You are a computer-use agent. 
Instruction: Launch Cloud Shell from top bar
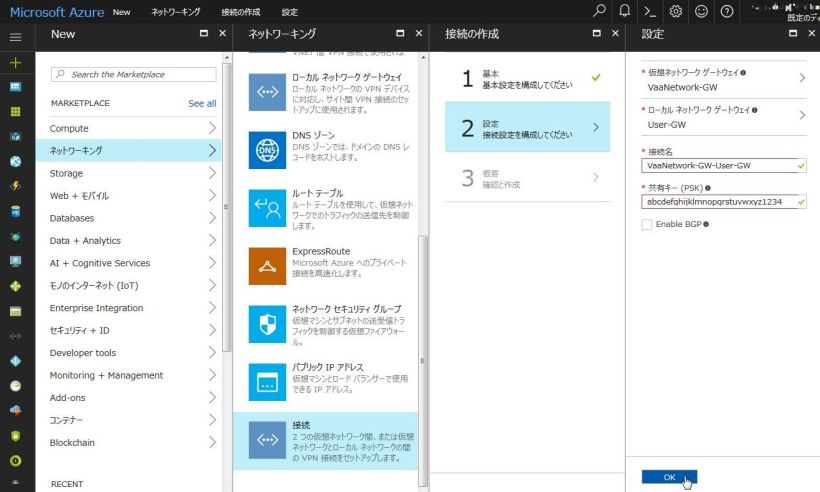(650, 11)
